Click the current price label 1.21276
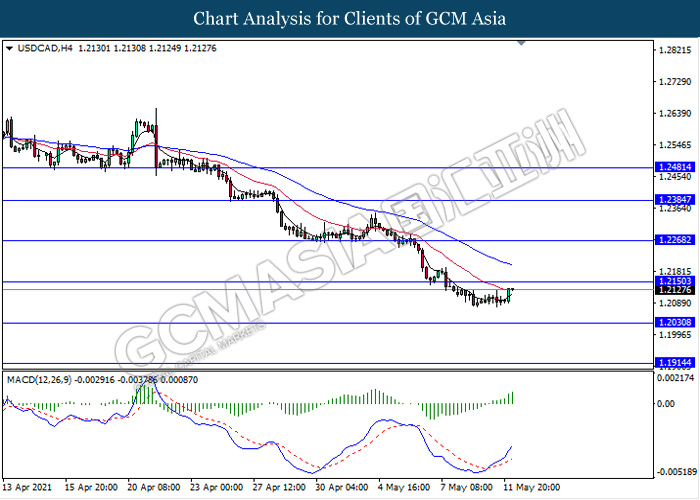700x500 pixels. pos(675,290)
